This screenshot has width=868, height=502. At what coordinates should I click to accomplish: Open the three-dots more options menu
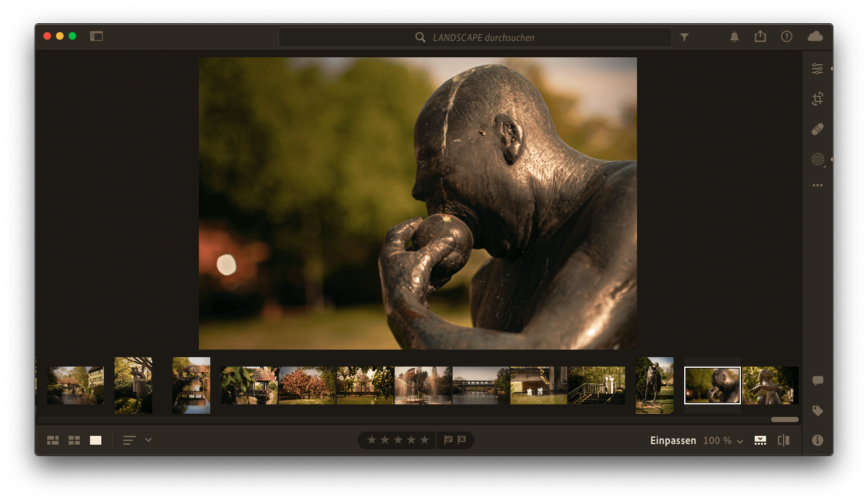click(817, 185)
